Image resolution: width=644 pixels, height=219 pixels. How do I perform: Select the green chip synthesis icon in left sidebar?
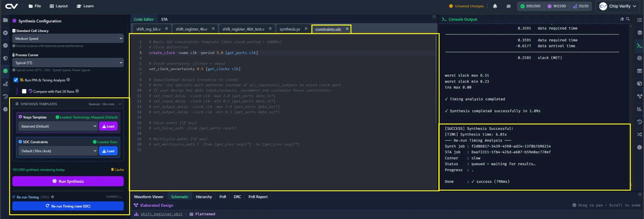tap(5, 71)
